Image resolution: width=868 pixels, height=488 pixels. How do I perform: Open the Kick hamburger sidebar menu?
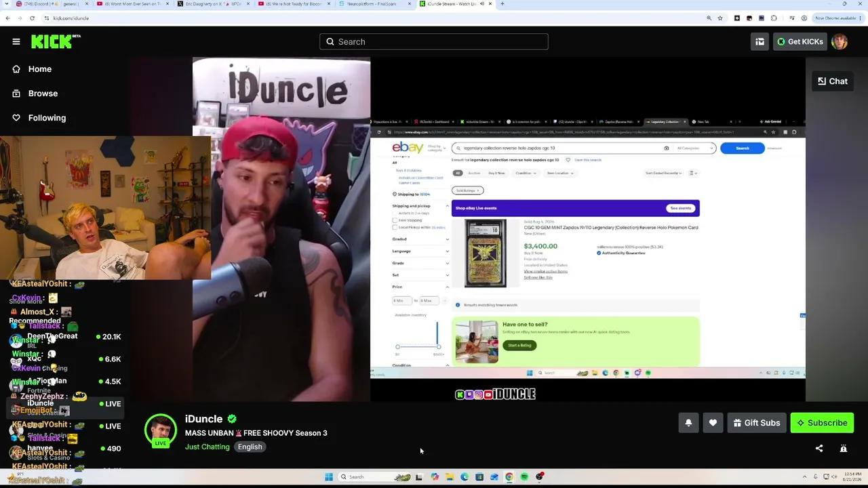[x=16, y=41]
